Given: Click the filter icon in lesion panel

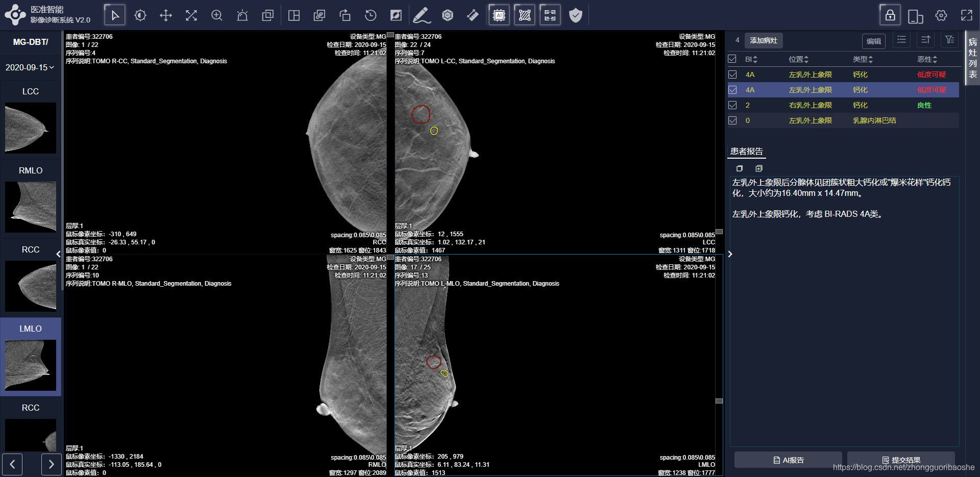Looking at the screenshot, I should point(950,40).
